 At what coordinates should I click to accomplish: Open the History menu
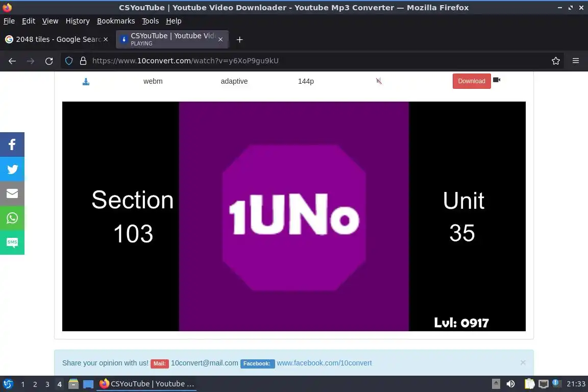pos(78,21)
